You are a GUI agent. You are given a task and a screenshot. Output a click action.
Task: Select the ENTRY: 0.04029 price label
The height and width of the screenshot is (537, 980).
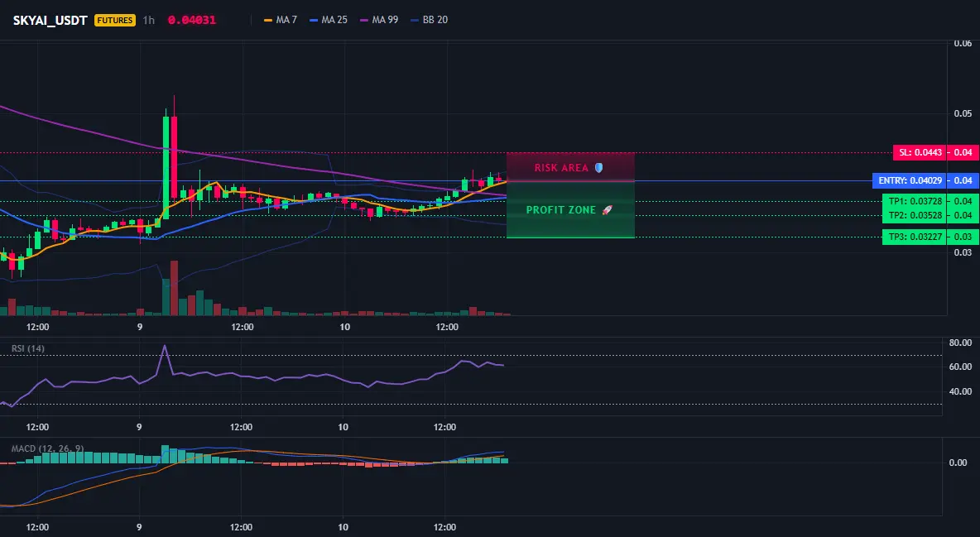910,180
